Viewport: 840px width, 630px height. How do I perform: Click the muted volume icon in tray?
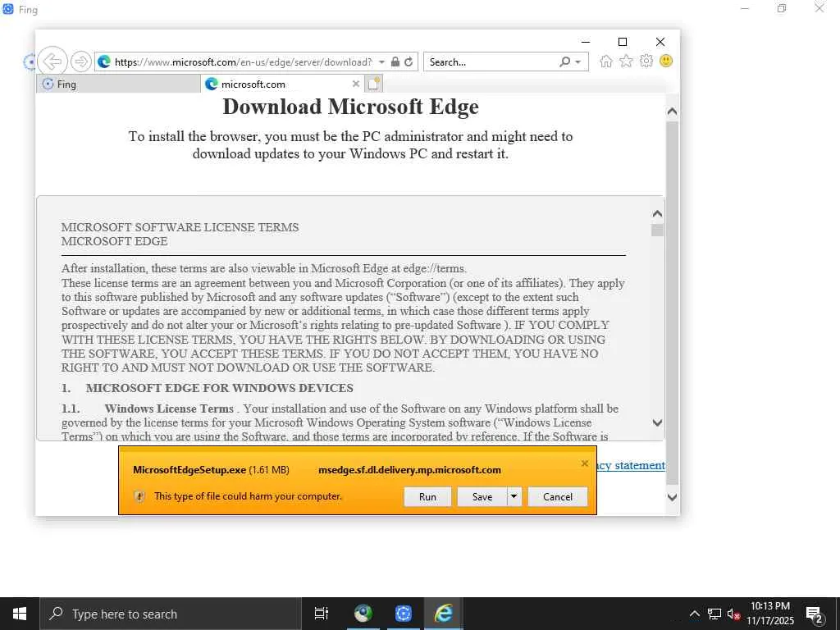pos(733,614)
